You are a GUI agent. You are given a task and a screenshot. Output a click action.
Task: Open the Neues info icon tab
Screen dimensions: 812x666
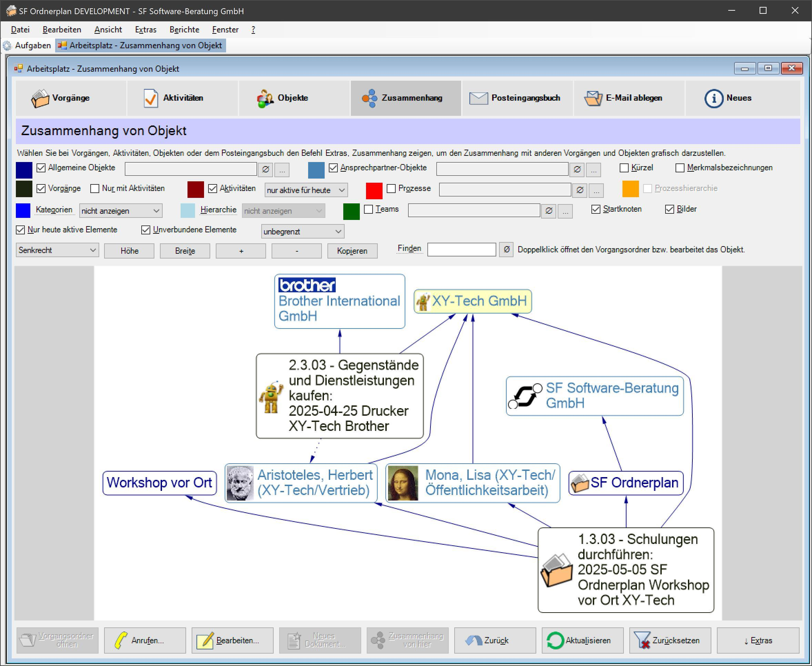[713, 98]
